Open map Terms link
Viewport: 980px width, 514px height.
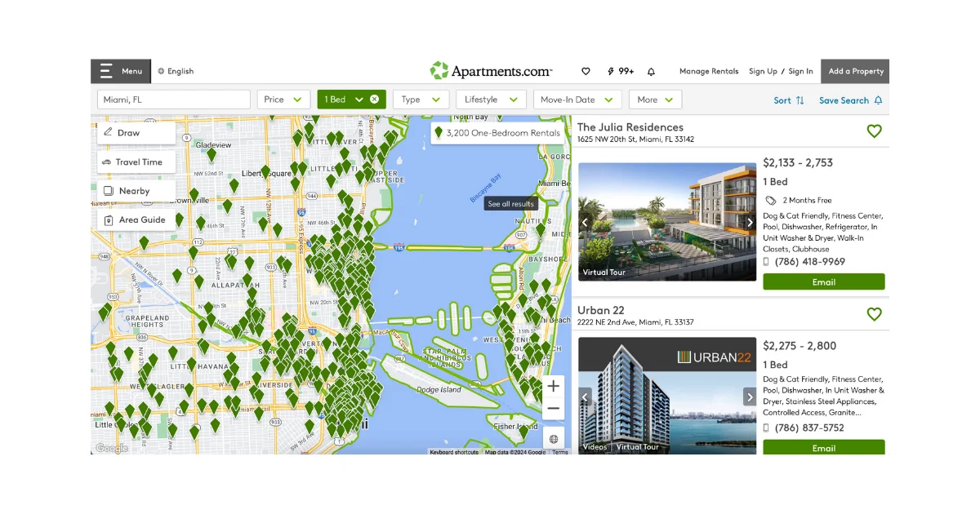[560, 452]
